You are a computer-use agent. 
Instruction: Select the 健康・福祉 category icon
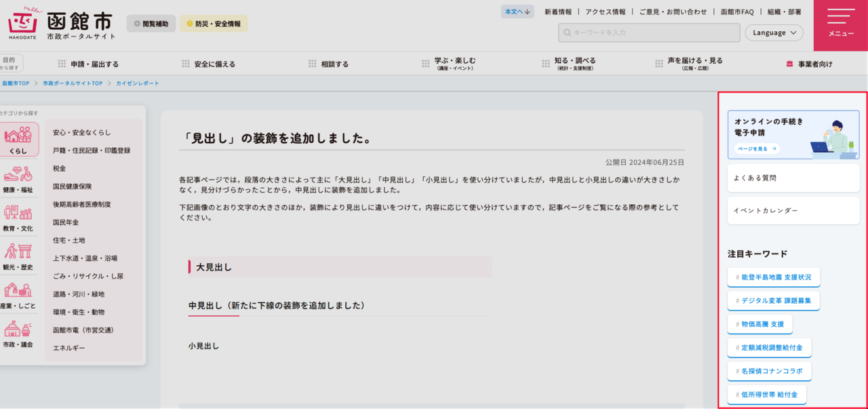coord(18,179)
